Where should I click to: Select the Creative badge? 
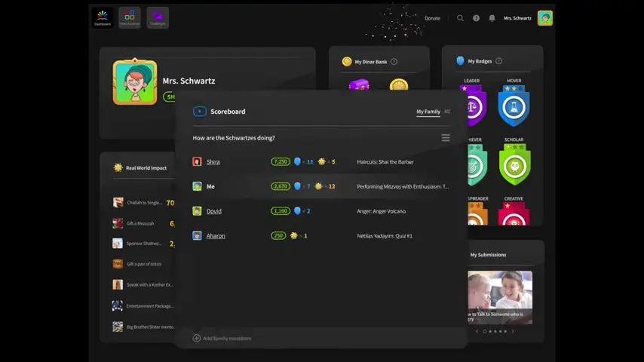point(514,213)
